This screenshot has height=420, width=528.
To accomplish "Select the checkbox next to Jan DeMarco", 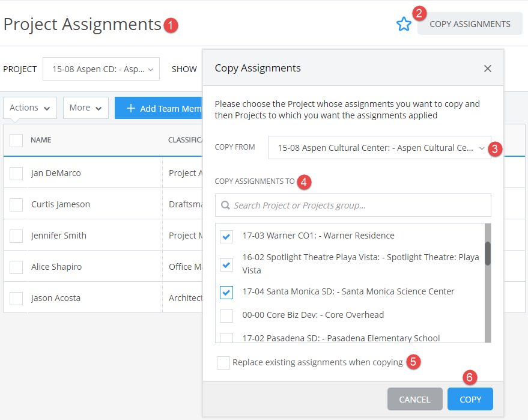I will click(16, 172).
